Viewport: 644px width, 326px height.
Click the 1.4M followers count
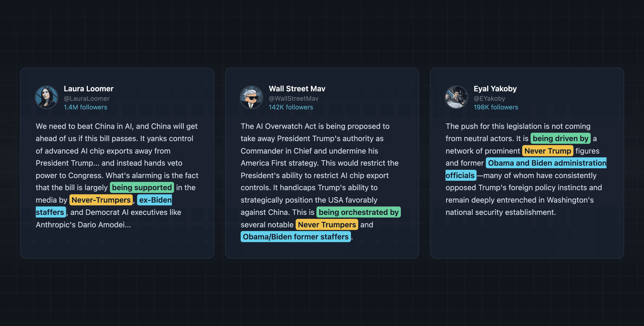pos(85,107)
